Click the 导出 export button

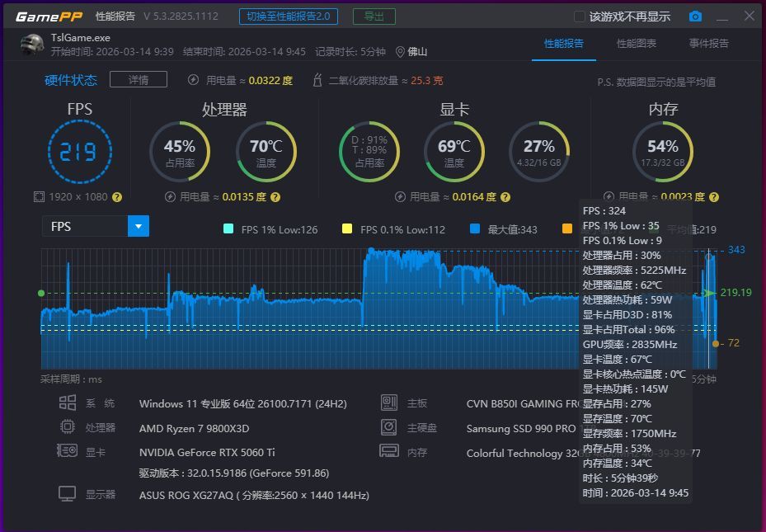374,16
